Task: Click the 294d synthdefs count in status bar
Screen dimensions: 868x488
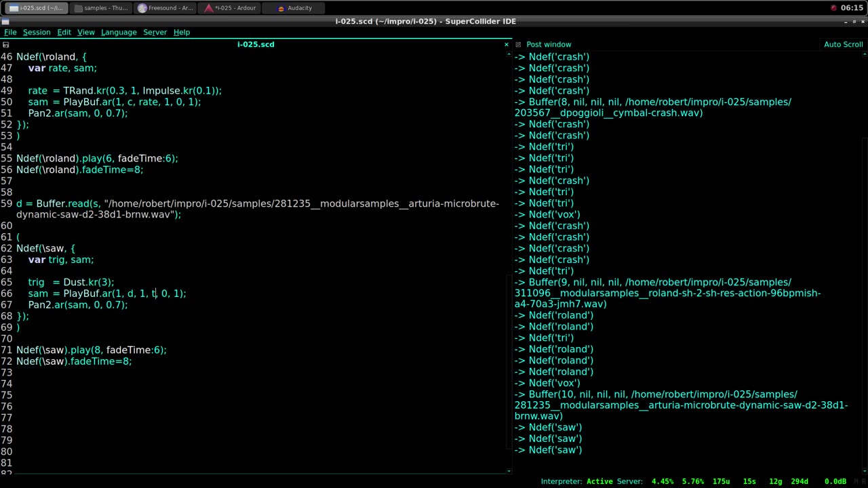Action: (800, 481)
